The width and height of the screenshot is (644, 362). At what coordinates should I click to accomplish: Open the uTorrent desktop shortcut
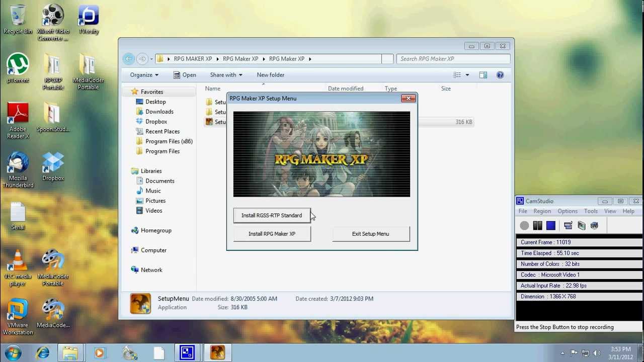18,69
